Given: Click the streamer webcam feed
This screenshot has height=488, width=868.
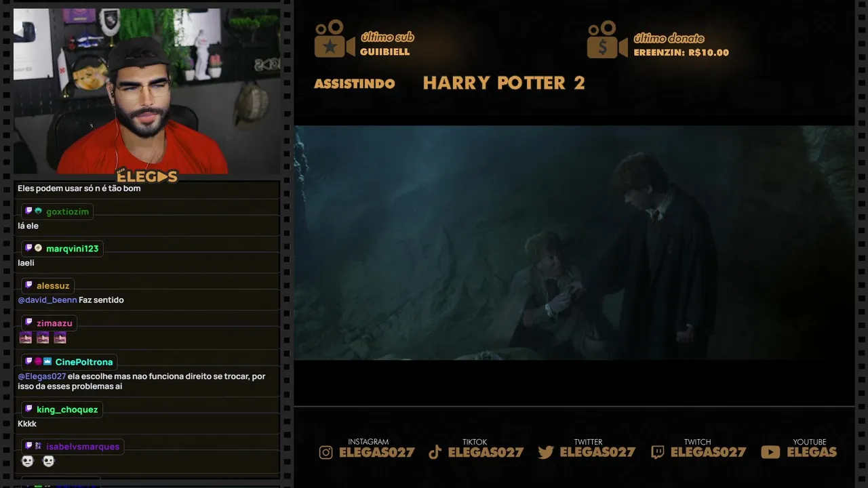Looking at the screenshot, I should (146, 91).
